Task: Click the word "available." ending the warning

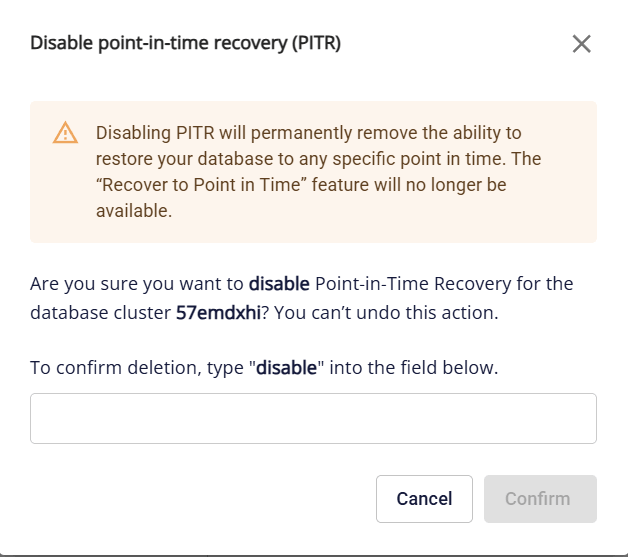Action: [134, 211]
